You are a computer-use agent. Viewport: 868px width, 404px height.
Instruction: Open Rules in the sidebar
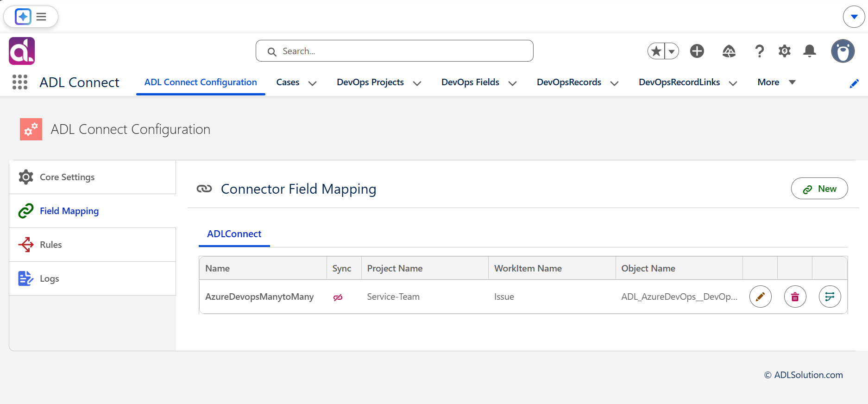tap(93, 245)
